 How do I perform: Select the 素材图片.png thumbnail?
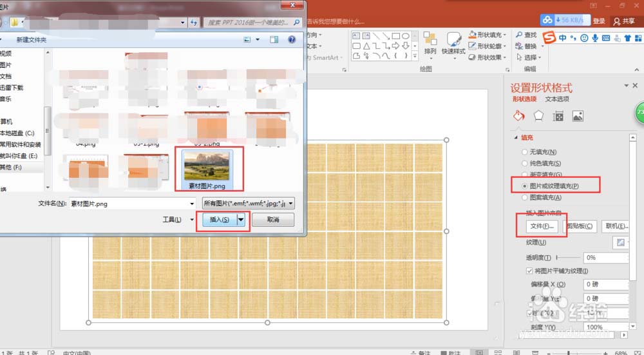coord(207,169)
